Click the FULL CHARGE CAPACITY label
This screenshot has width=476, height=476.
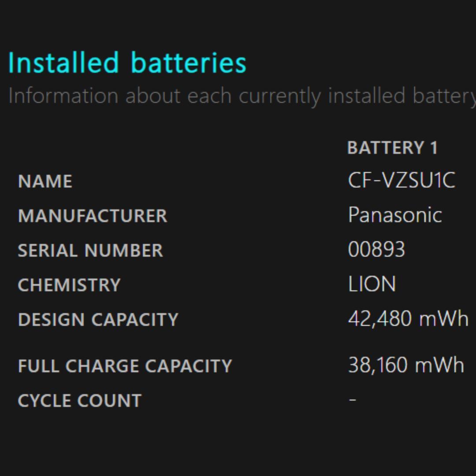(x=125, y=366)
